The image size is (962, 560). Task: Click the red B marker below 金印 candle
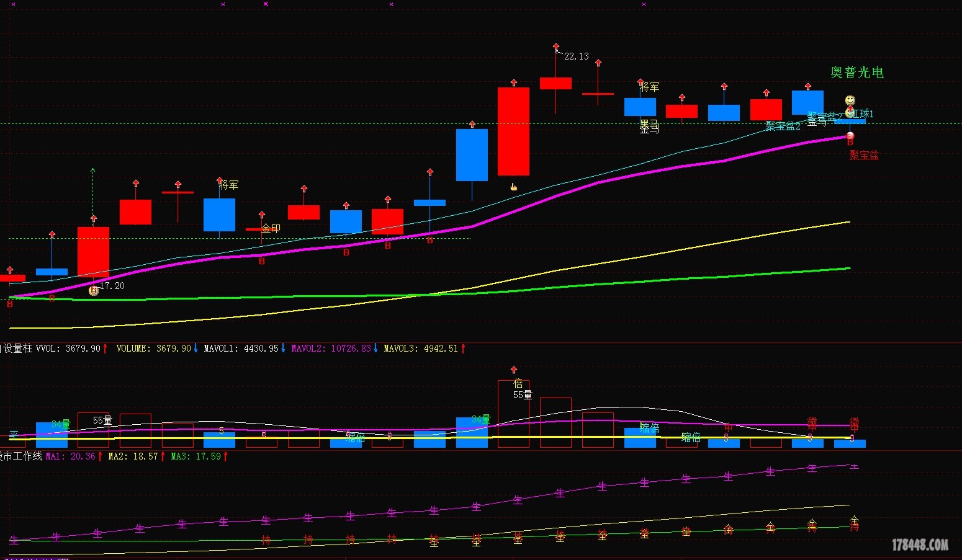[x=262, y=261]
